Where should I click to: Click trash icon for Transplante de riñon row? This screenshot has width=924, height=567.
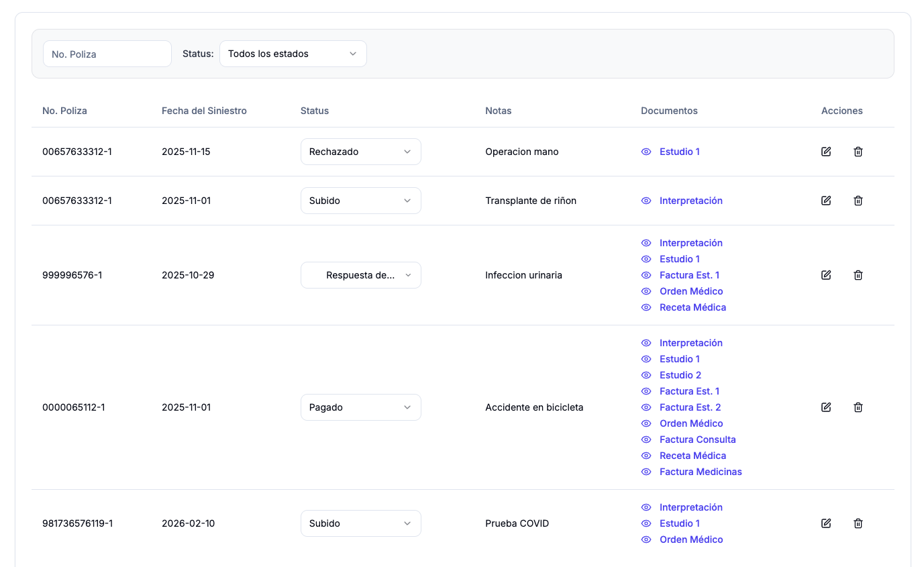[x=858, y=201]
